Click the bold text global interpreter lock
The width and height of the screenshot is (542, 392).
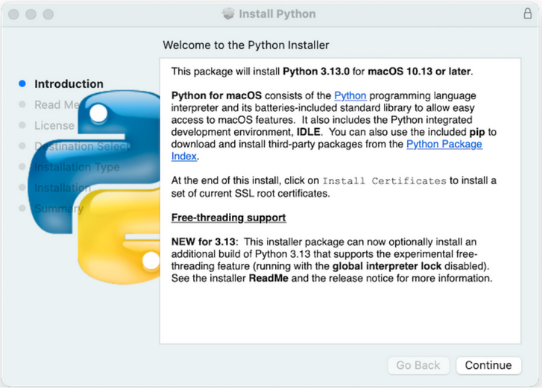click(387, 266)
